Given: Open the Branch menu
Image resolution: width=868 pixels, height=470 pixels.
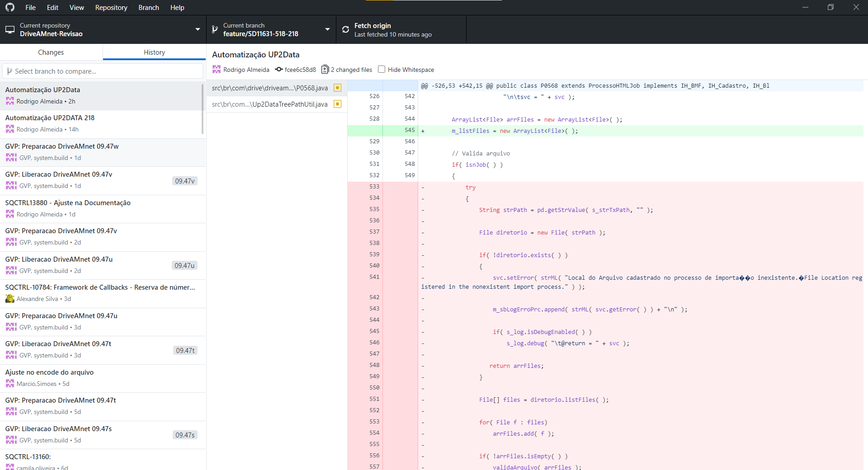Looking at the screenshot, I should tap(149, 8).
